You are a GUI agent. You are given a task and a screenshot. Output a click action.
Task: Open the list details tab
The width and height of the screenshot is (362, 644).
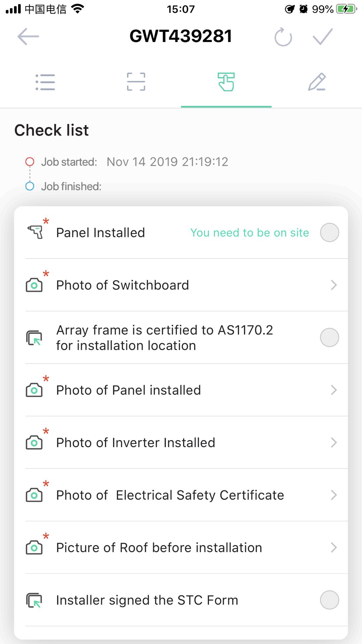click(45, 82)
